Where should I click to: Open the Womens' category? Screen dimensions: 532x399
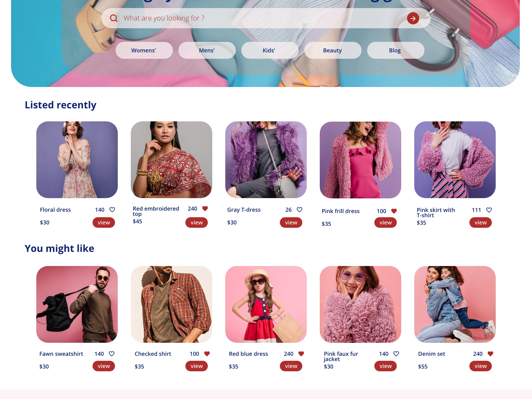(x=144, y=50)
